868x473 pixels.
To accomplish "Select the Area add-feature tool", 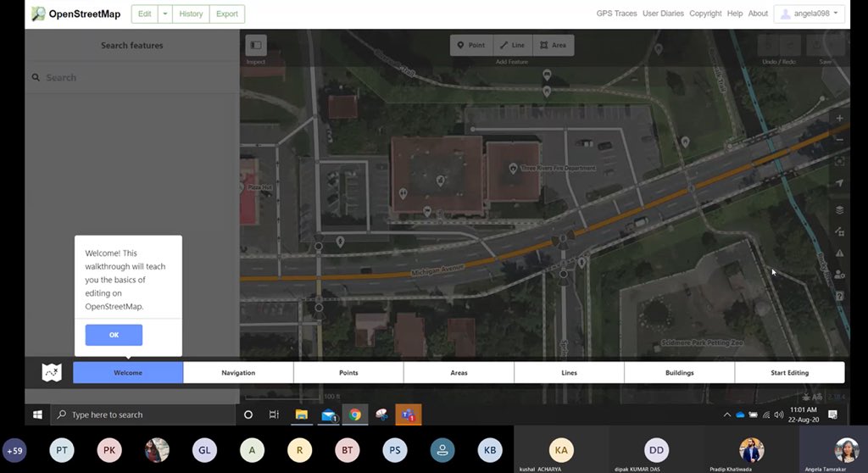I will pos(554,46).
